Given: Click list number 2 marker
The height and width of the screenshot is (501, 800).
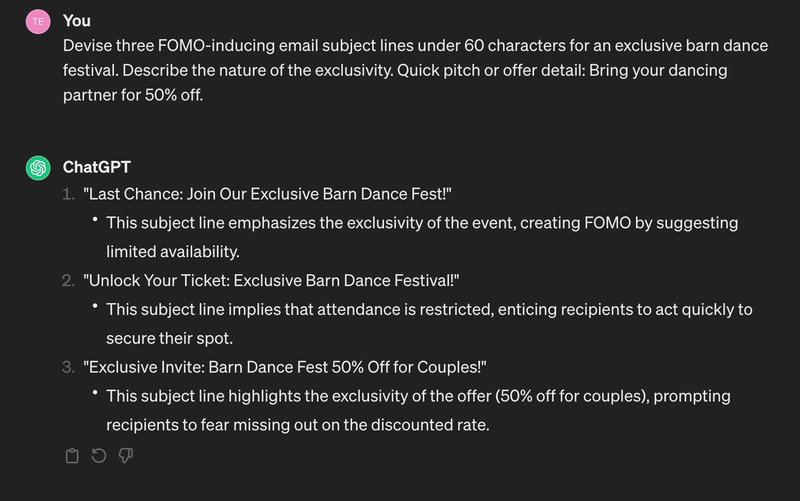Looking at the screenshot, I should coord(68,281).
